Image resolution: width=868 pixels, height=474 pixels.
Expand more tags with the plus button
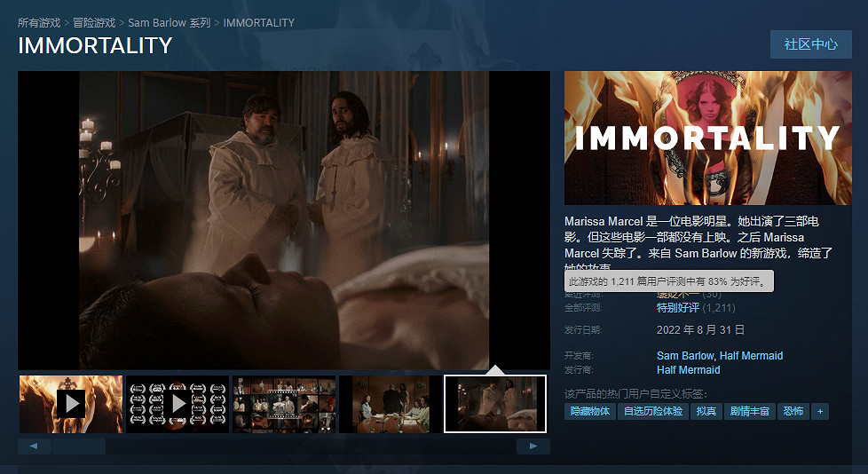point(820,411)
